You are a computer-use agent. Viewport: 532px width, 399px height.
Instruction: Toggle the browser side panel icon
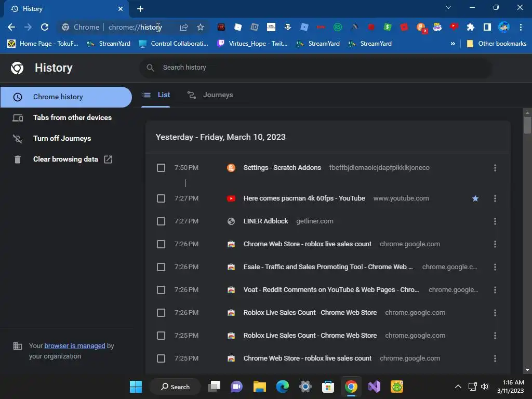click(487, 27)
